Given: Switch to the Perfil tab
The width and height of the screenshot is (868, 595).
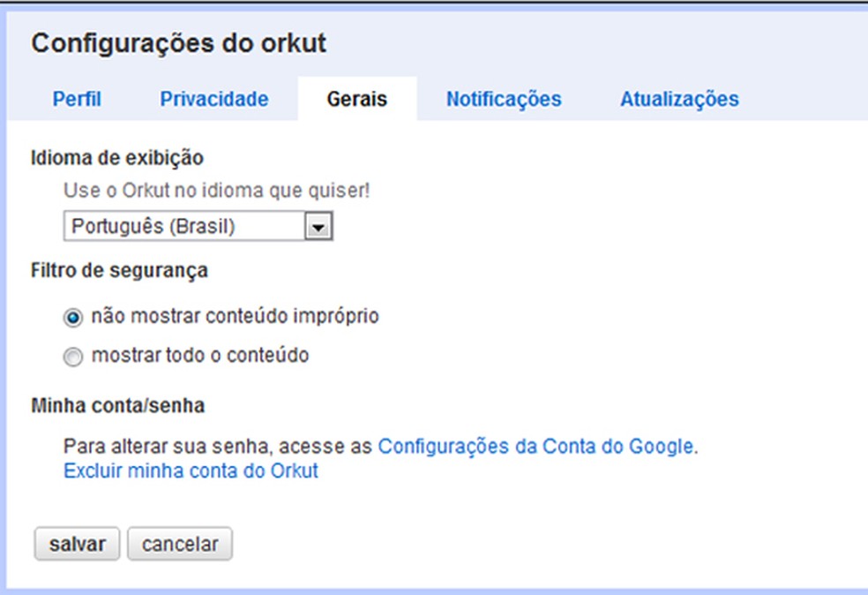Looking at the screenshot, I should coord(78,99).
